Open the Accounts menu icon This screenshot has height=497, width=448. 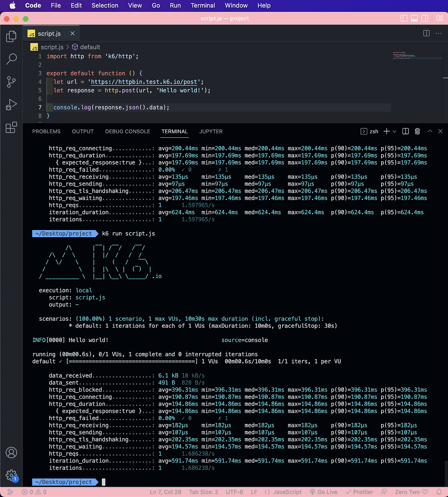coord(11,453)
